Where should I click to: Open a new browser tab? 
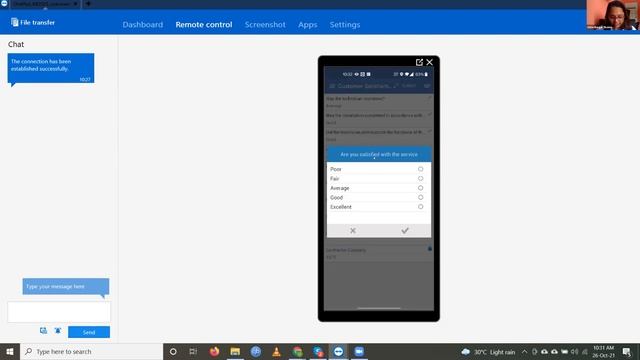[88, 4]
